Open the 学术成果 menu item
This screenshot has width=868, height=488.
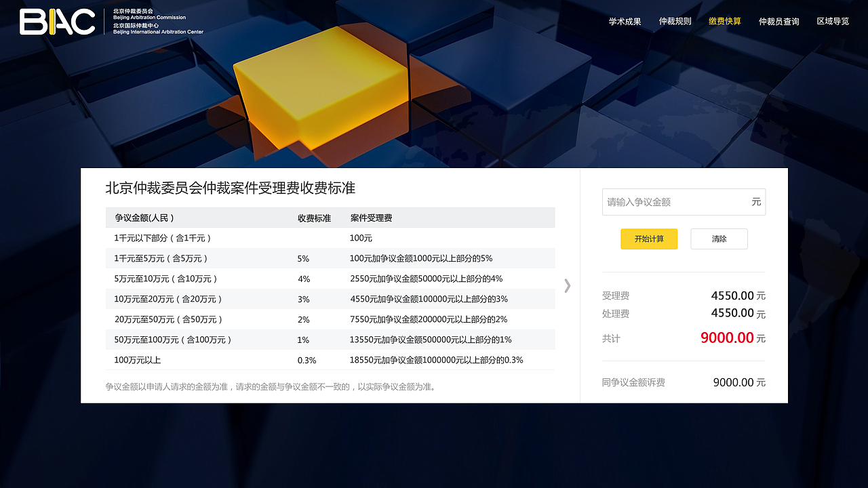(625, 21)
